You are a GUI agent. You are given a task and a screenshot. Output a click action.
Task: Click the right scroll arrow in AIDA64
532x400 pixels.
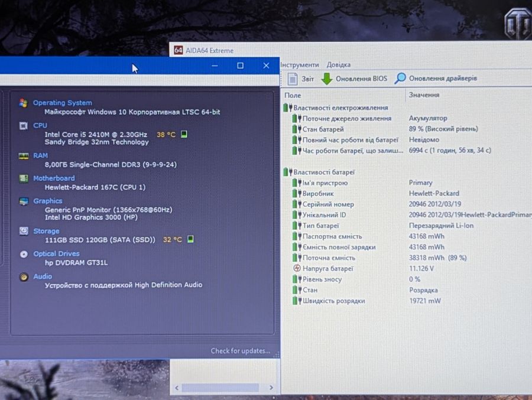point(271,388)
